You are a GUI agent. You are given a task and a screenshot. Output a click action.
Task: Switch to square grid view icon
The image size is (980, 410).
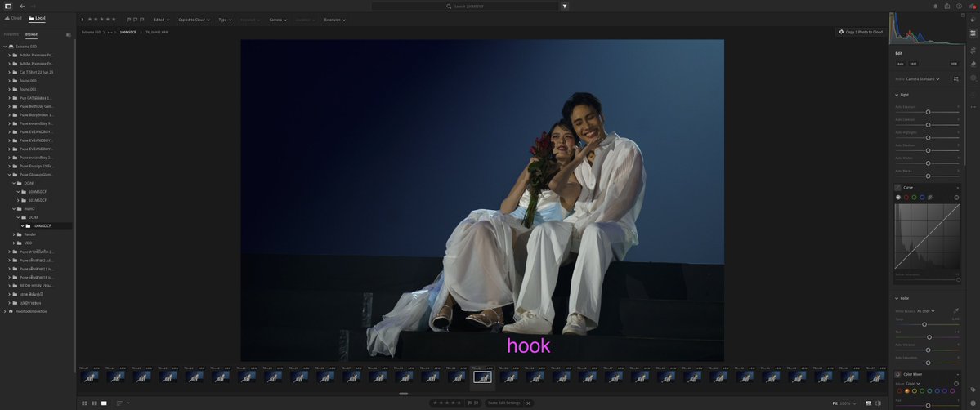[94, 403]
